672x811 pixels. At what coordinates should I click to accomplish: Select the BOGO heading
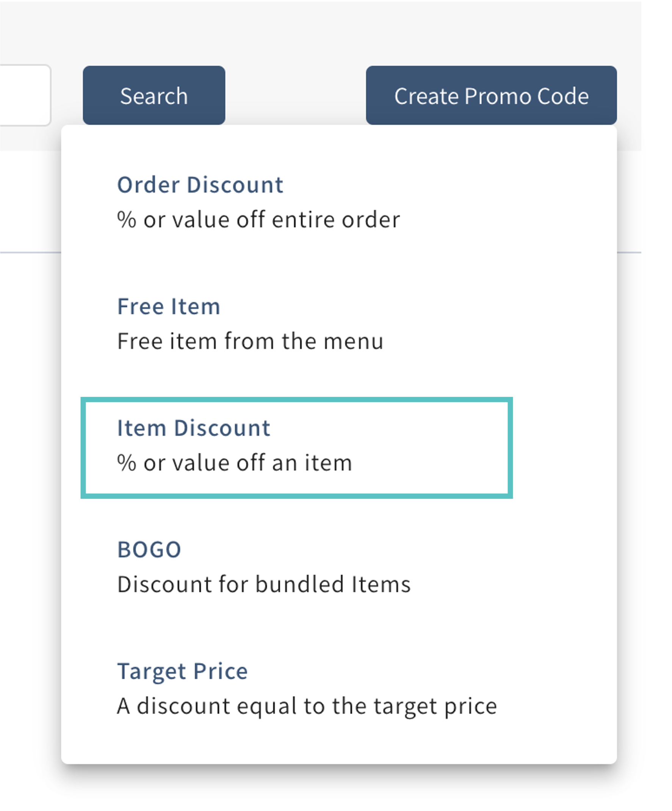click(149, 549)
